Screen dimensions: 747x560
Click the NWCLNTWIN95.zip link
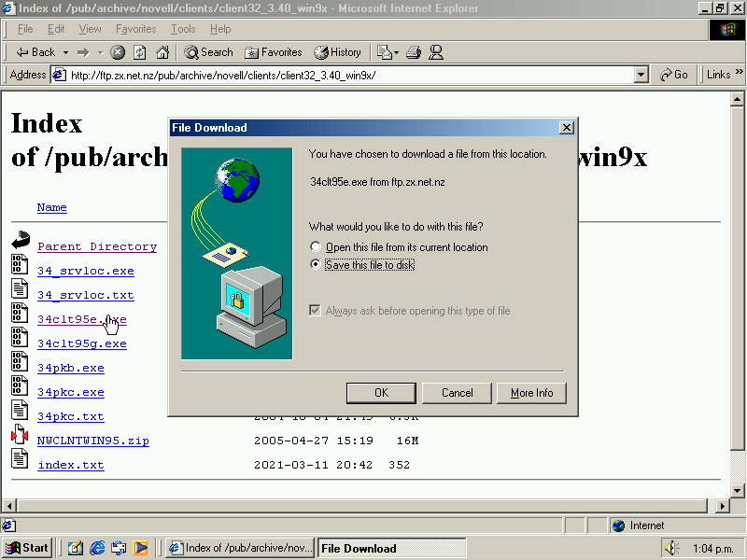click(93, 441)
